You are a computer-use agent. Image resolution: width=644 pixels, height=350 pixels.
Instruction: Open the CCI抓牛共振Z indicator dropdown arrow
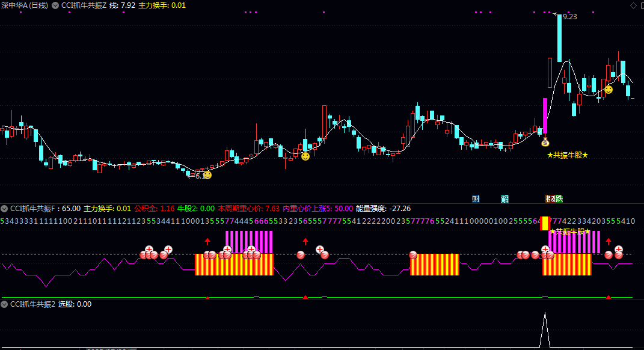55,5
